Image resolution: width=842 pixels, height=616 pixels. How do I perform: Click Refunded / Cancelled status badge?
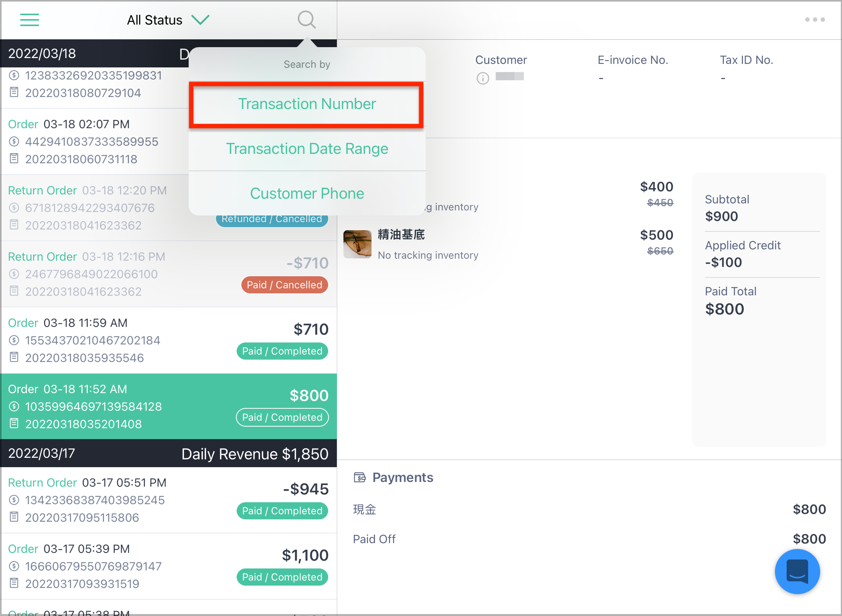pos(271,217)
